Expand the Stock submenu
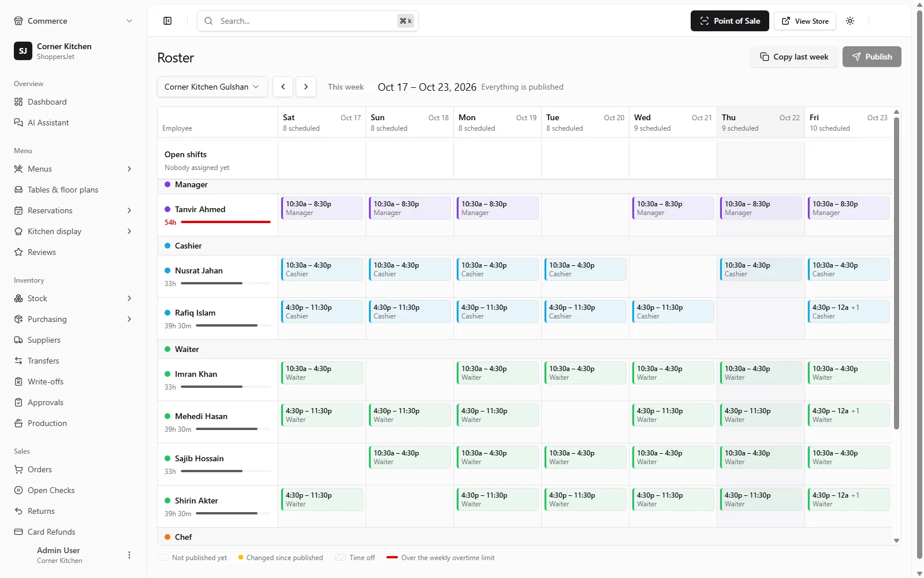924x578 pixels. point(129,298)
